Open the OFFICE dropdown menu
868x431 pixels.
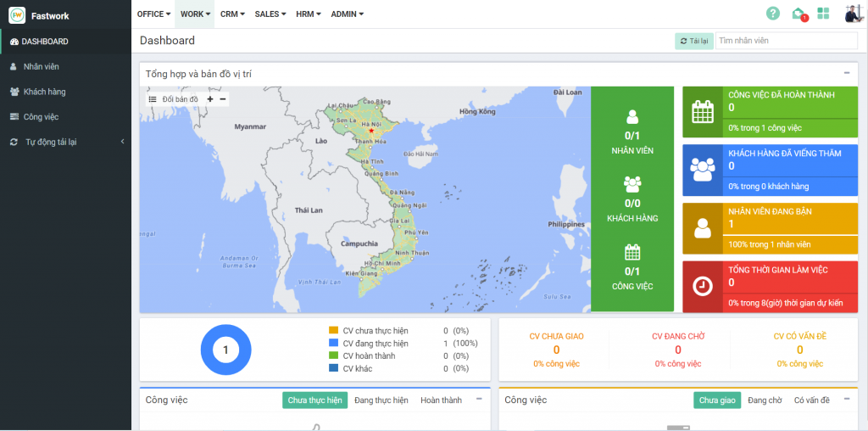[x=154, y=14]
